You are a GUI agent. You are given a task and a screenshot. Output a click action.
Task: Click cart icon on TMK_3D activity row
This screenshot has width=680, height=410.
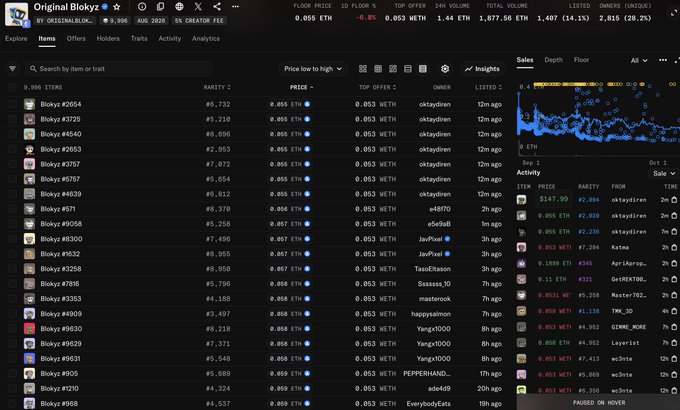click(x=674, y=311)
